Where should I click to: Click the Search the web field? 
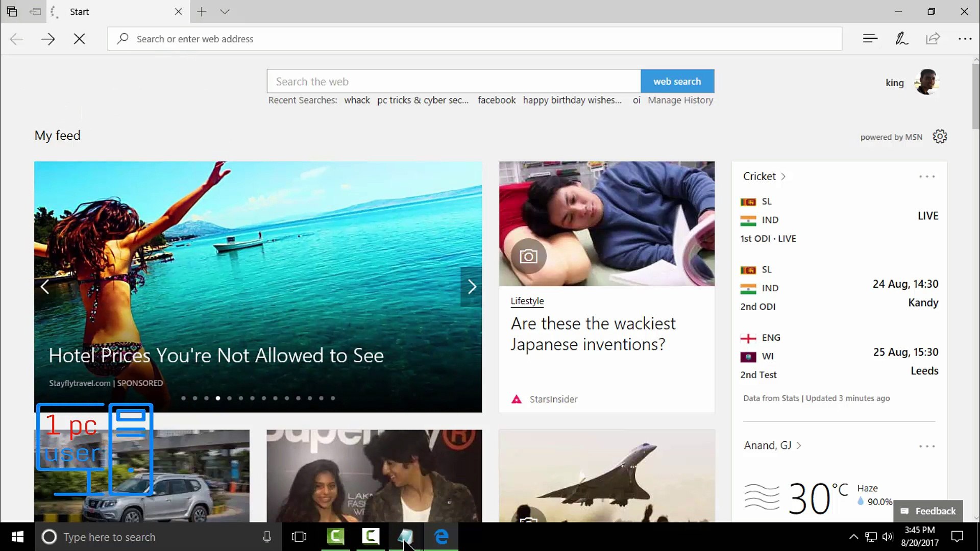453,82
